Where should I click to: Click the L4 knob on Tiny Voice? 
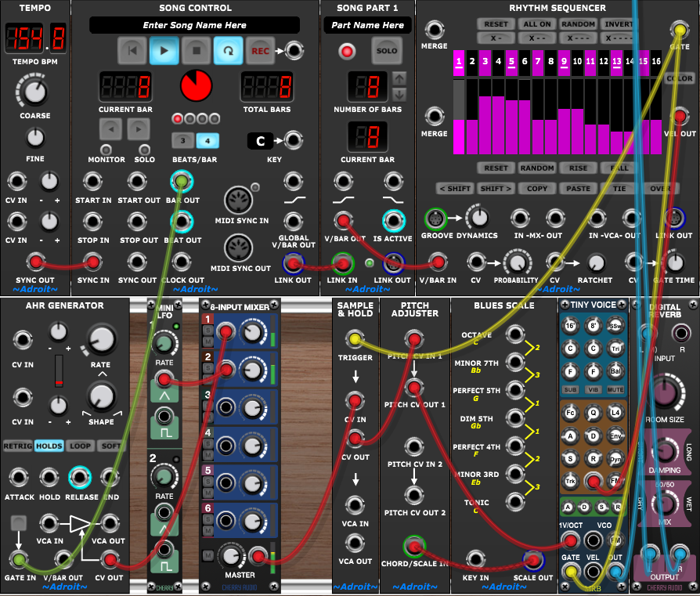coord(615,413)
